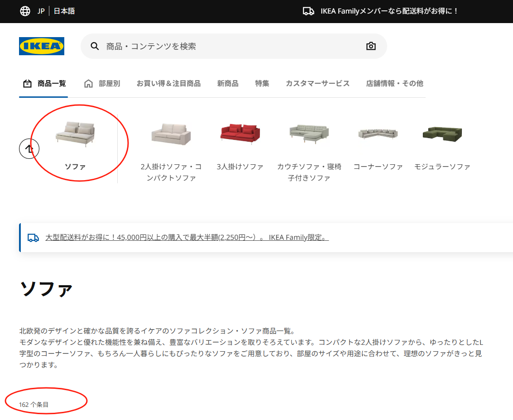Click the IKEA logo

tap(41, 46)
